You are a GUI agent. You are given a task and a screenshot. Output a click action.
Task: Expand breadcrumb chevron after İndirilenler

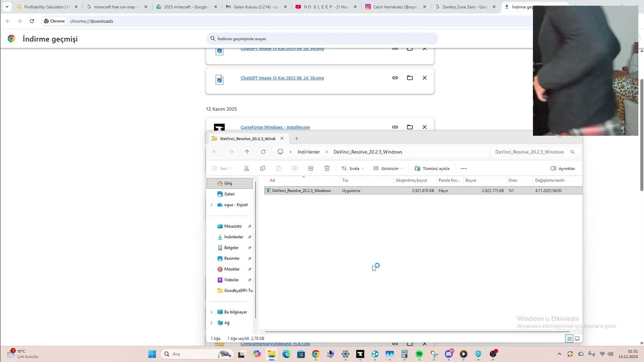(327, 152)
